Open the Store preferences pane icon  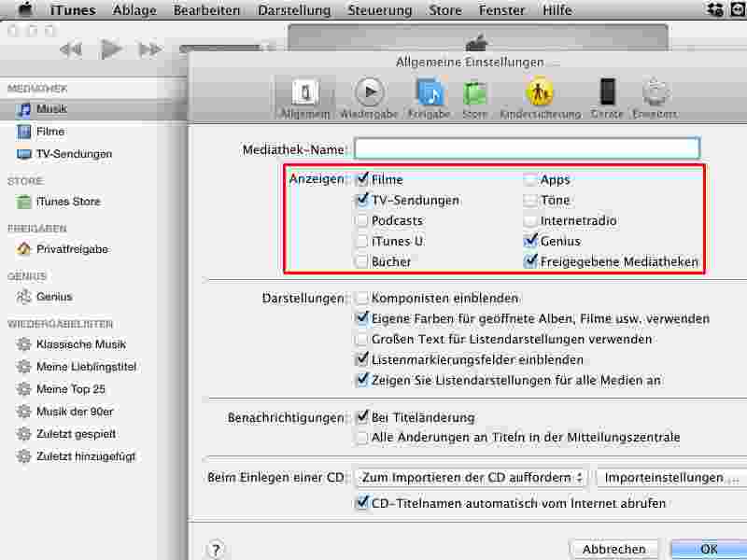point(474,98)
